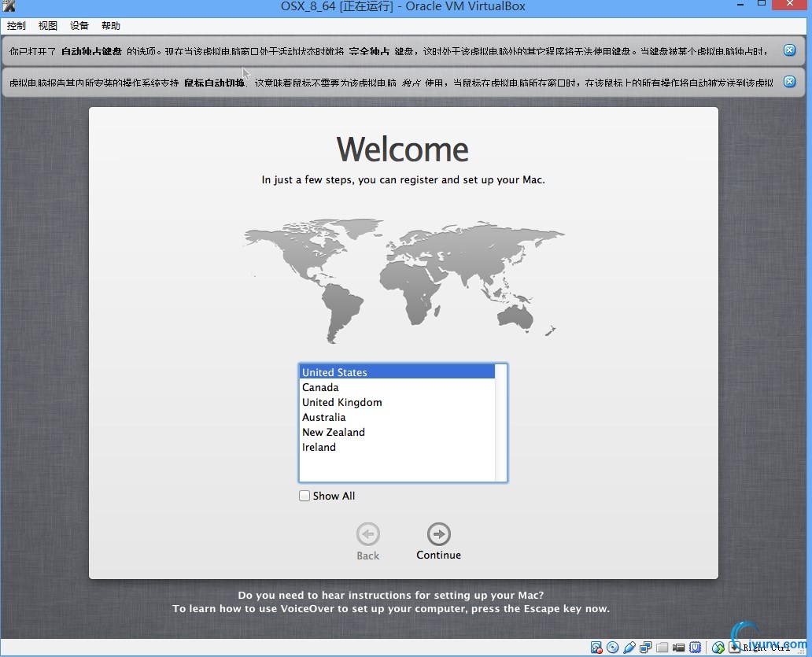Click the VirtualBox window title icon
Screen dimensions: 812x657
click(x=9, y=6)
